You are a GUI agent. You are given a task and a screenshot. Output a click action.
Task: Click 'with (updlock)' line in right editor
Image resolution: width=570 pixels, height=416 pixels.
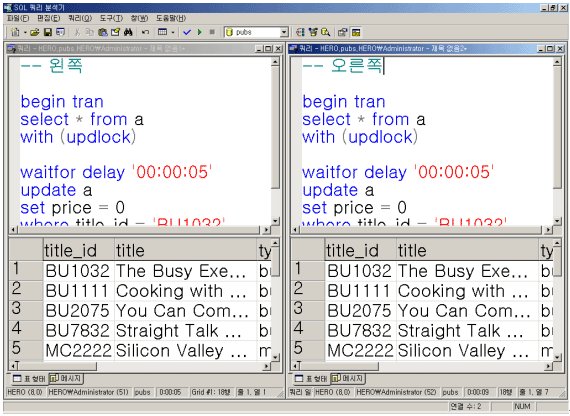pyautogui.click(x=360, y=137)
